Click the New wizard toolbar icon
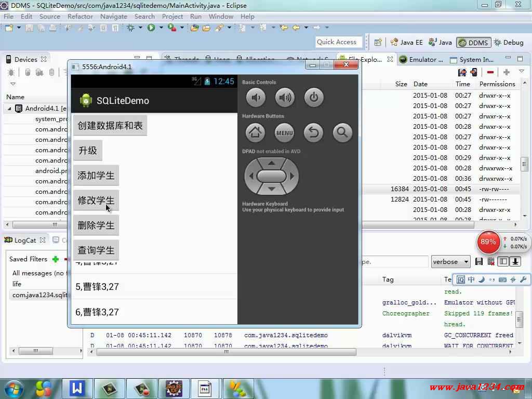This screenshot has height=399, width=532. click(9, 28)
